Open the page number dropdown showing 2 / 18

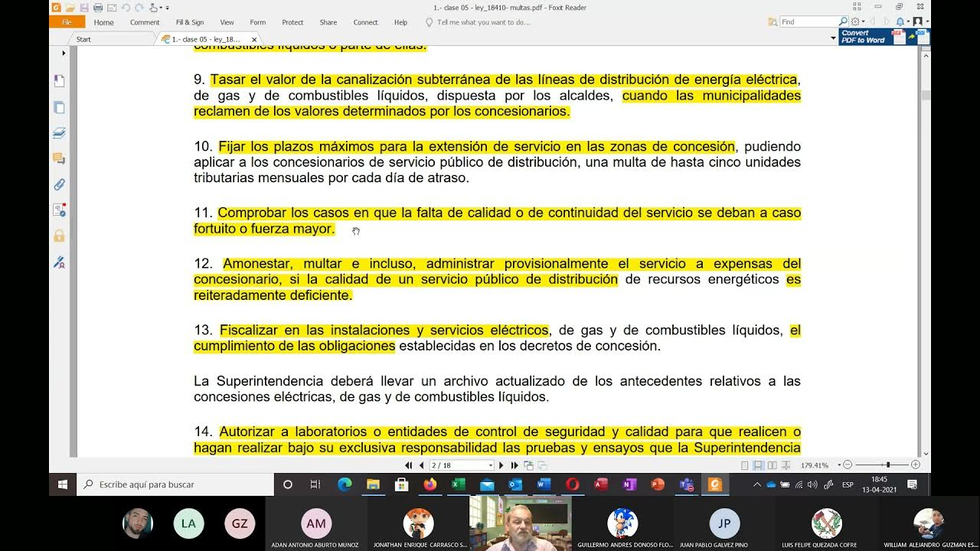tap(491, 465)
